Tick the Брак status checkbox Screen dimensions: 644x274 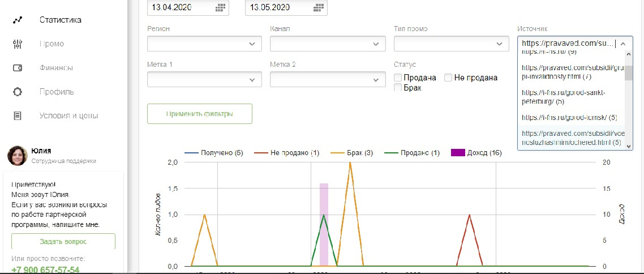click(x=398, y=88)
